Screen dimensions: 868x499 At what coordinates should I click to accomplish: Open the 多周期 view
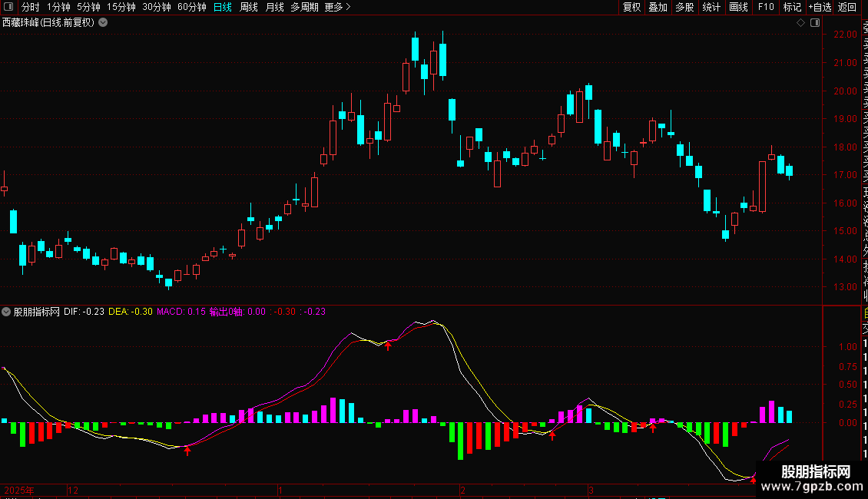click(304, 7)
